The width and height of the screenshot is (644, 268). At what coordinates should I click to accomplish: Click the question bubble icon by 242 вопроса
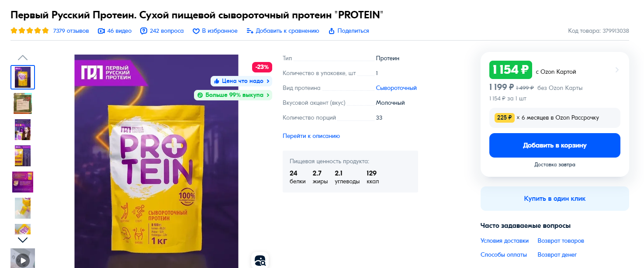click(144, 31)
